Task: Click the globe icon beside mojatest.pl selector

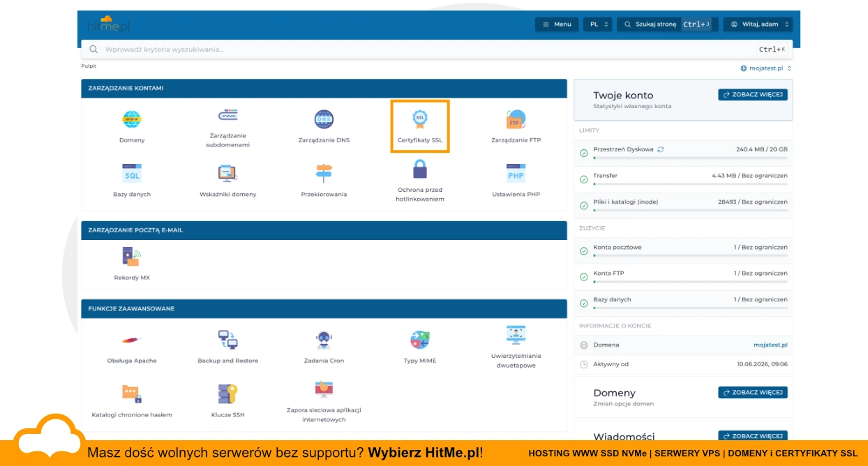Action: click(x=744, y=68)
